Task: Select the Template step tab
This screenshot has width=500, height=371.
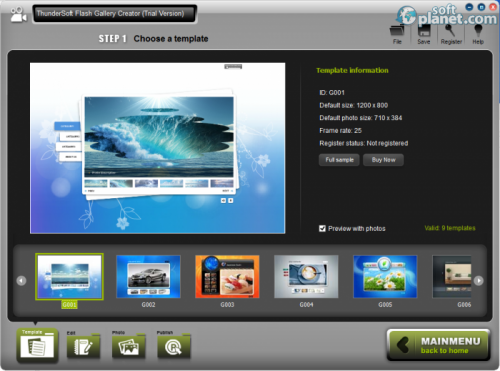Action: pos(37,345)
